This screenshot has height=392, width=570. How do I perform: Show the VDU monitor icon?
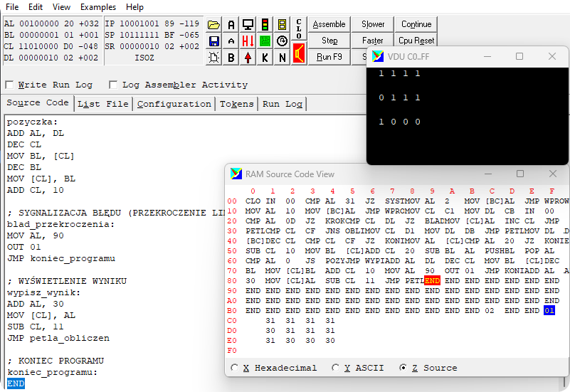click(x=248, y=25)
